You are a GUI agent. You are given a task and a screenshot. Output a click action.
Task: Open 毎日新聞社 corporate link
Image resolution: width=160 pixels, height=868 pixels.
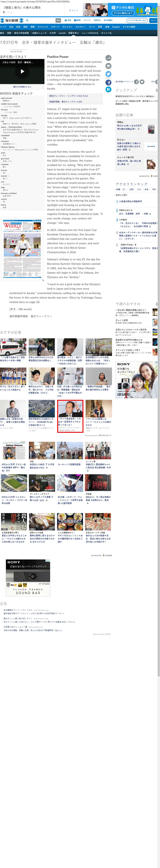(x=108, y=20)
